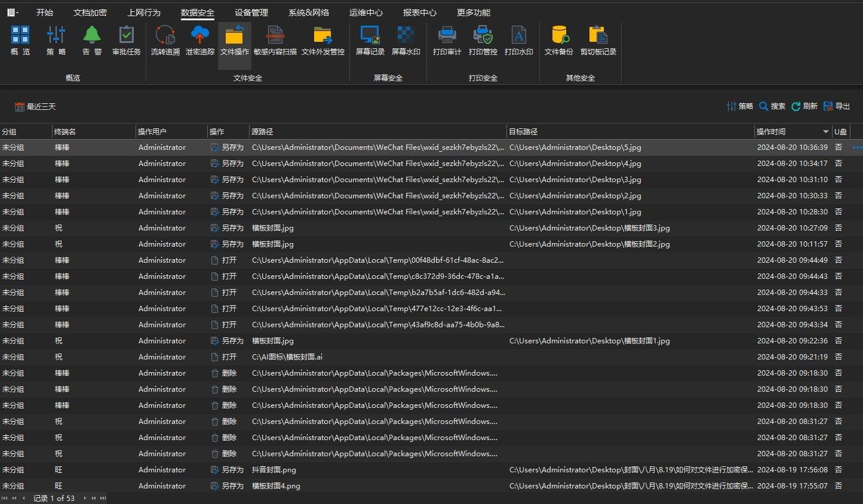
Task: Switch to the 文档加密 tab
Action: (90, 12)
